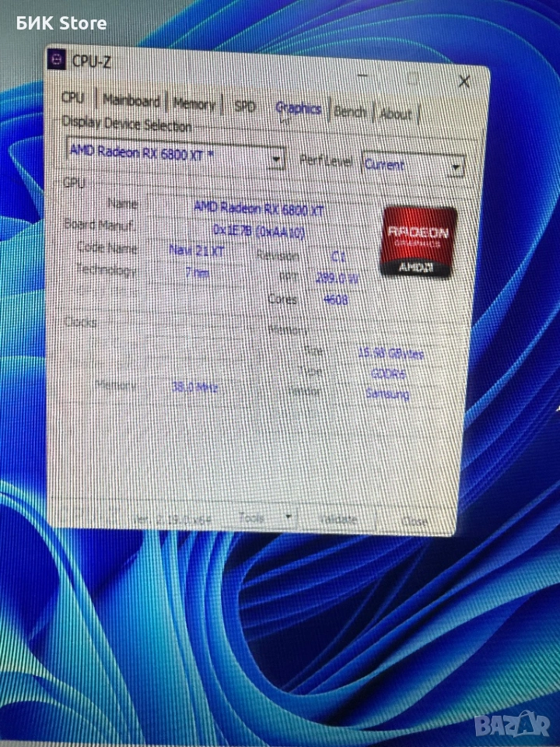Select the Graphics tab
The image size is (560, 747).
[299, 109]
